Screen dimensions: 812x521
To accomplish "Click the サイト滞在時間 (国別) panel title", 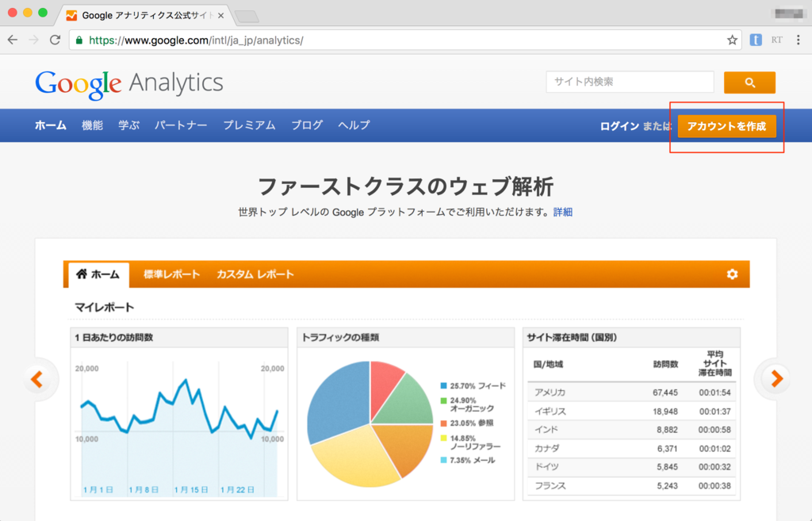I will click(x=572, y=337).
